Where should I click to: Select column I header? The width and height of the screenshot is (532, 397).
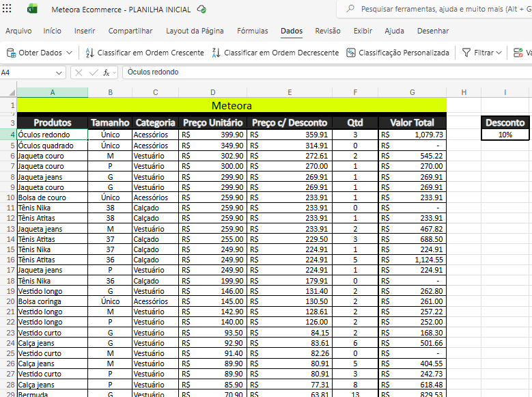505,92
